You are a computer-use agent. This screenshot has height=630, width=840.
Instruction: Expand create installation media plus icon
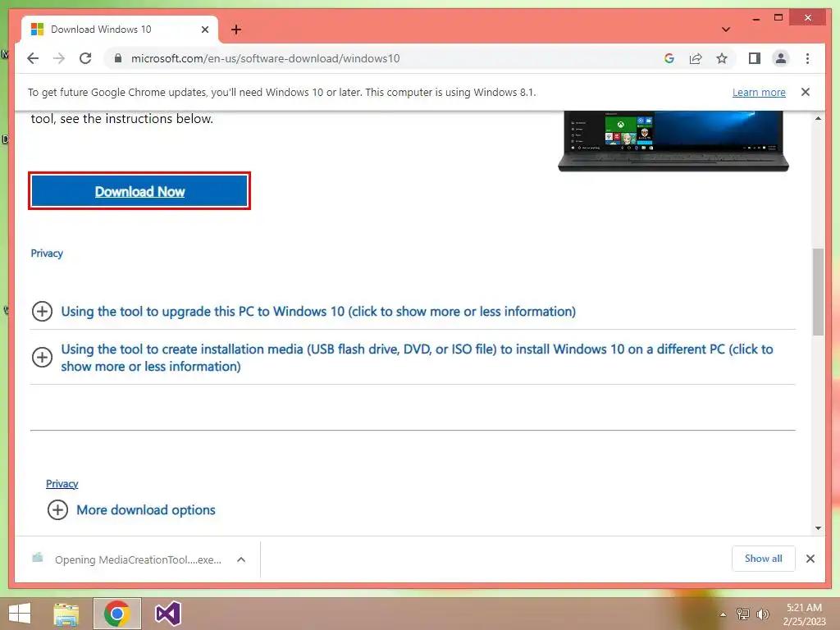tap(42, 358)
